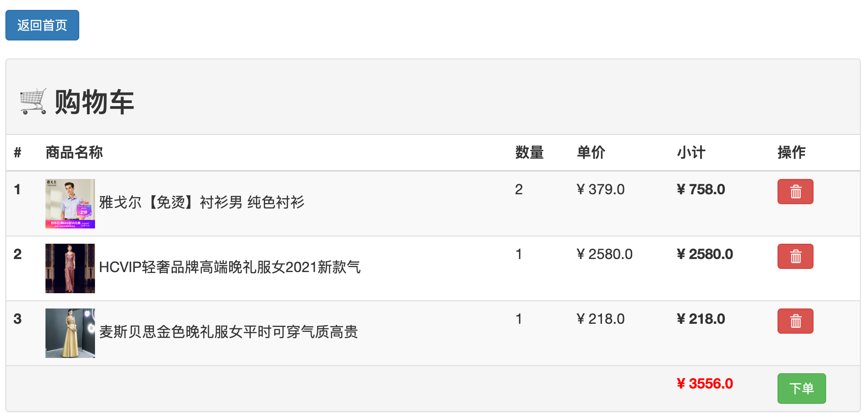Image resolution: width=868 pixels, height=420 pixels.
Task: Click the shopping cart icon beside 购物车
Action: (33, 102)
